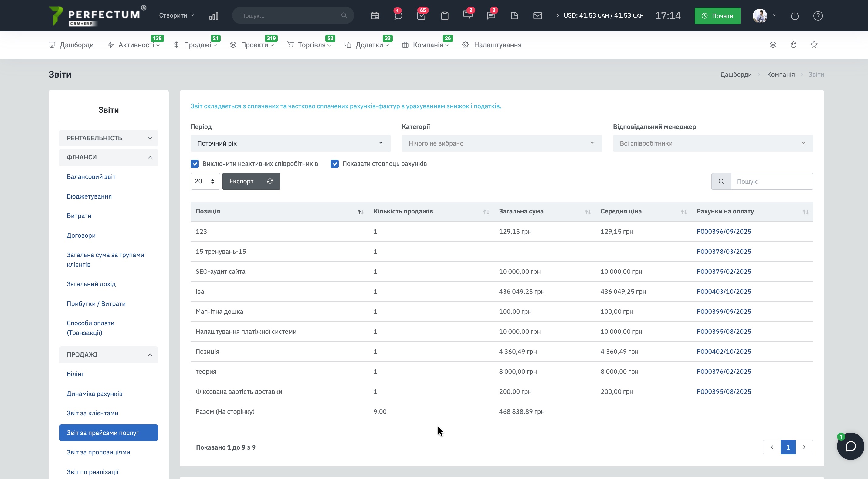868x479 pixels.
Task: Click the refresh table icon button
Action: pyautogui.click(x=270, y=181)
